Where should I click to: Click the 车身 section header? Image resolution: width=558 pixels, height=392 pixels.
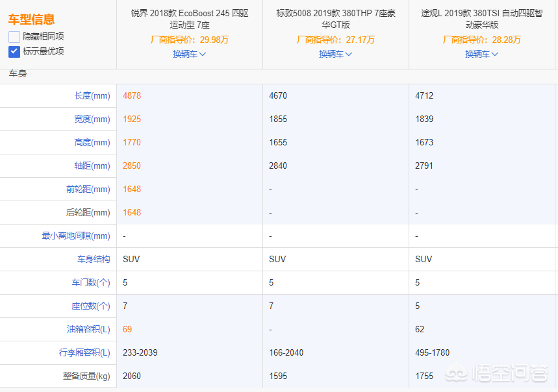point(18,74)
